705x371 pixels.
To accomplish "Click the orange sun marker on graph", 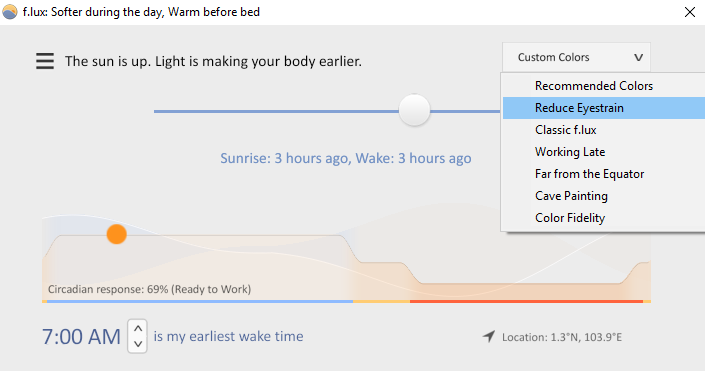I will [x=116, y=234].
